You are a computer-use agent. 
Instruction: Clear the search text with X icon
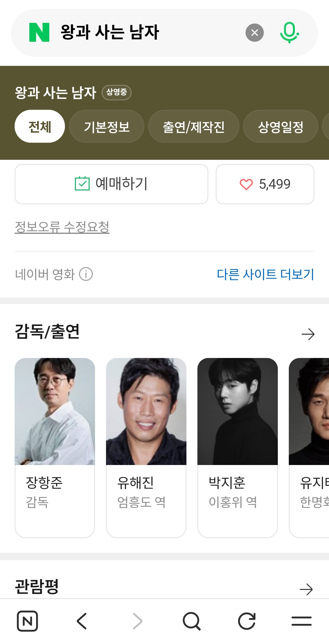pos(255,33)
